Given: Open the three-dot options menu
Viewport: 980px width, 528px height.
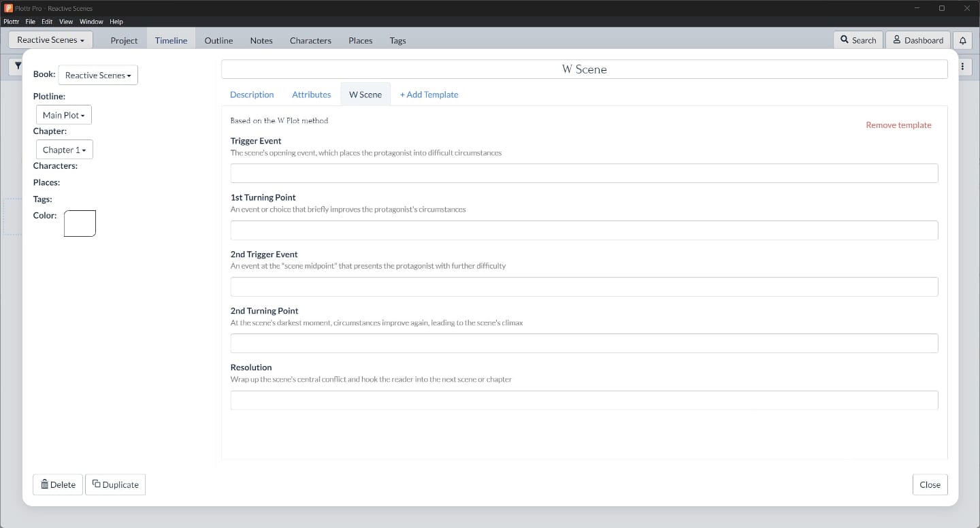Looking at the screenshot, I should [x=962, y=67].
